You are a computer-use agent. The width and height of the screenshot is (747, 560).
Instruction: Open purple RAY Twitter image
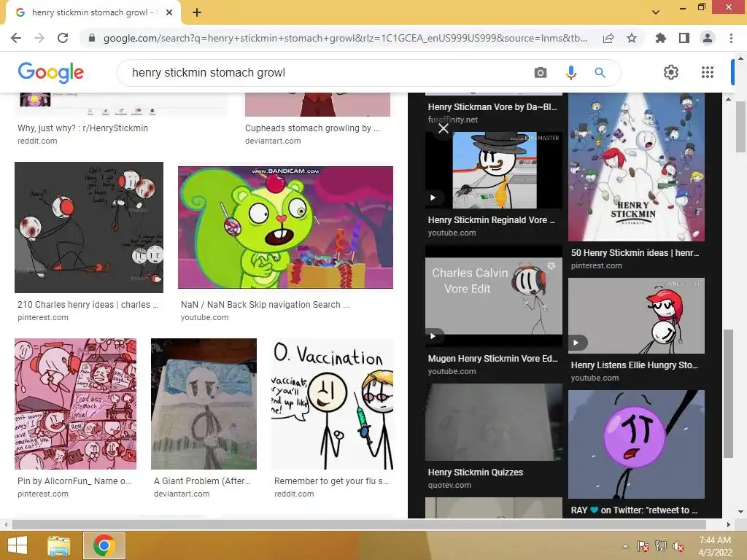pyautogui.click(x=636, y=444)
